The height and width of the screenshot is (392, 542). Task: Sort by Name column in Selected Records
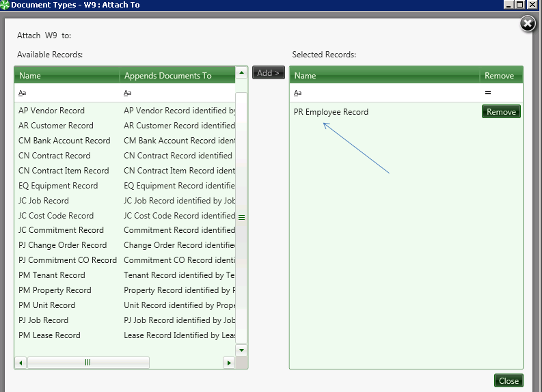point(384,76)
